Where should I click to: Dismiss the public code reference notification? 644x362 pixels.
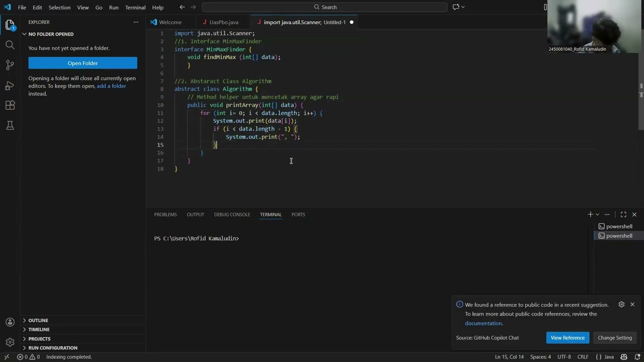click(x=632, y=305)
